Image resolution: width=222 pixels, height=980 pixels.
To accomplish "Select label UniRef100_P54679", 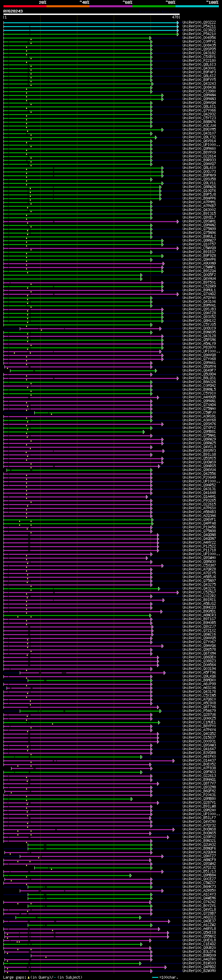I will coord(199,710).
